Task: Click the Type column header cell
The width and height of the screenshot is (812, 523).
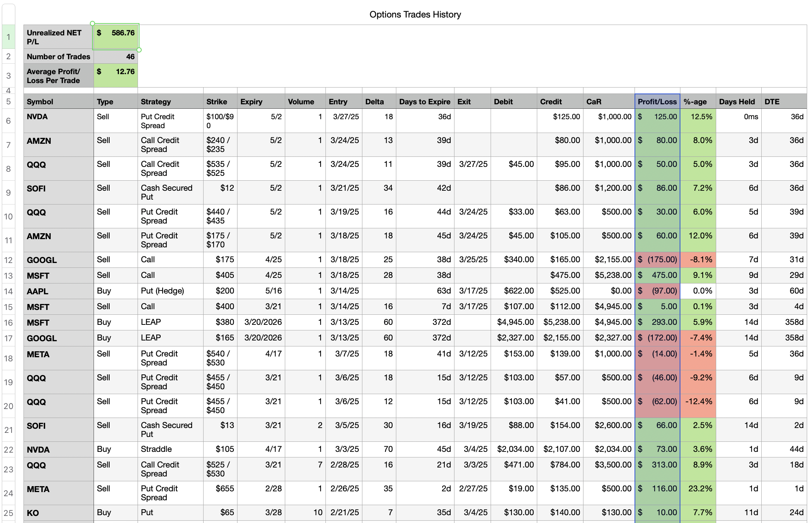Action: [x=116, y=102]
